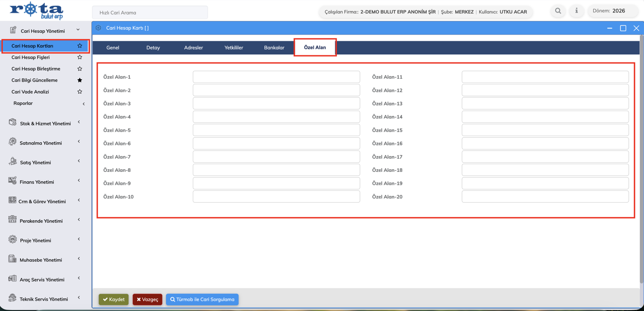Click the Stok & Hizmet Yönetimi module icon
Viewport: 644px width, 311px height.
point(13,123)
